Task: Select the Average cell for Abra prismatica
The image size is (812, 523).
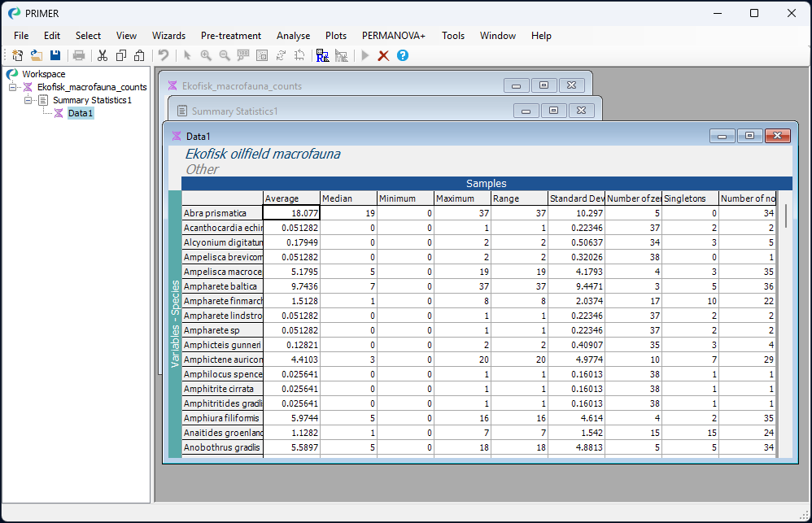Action: click(291, 212)
